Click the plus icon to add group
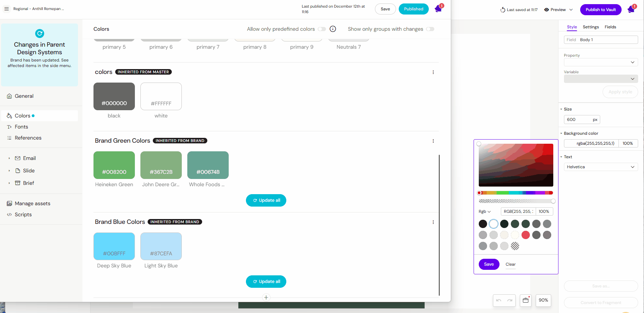The width and height of the screenshot is (644, 313). click(x=266, y=297)
